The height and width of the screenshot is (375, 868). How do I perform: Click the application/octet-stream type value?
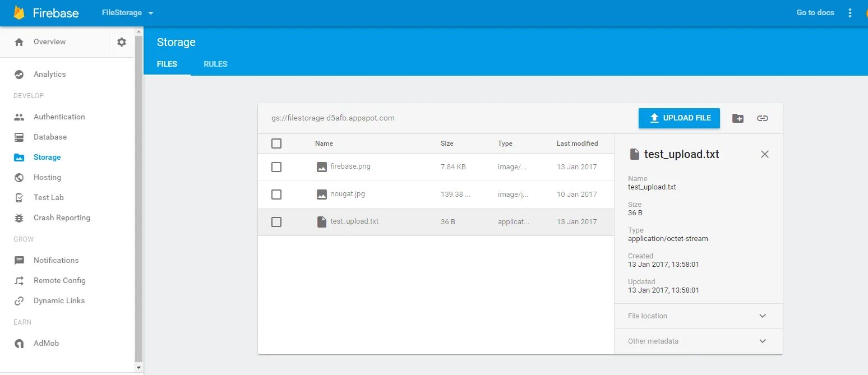tap(668, 239)
